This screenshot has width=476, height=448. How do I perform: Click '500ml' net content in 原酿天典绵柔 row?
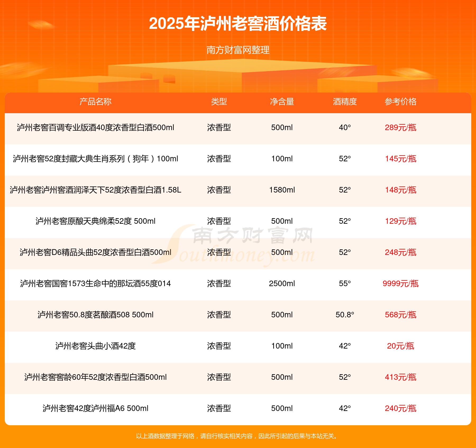282,221
